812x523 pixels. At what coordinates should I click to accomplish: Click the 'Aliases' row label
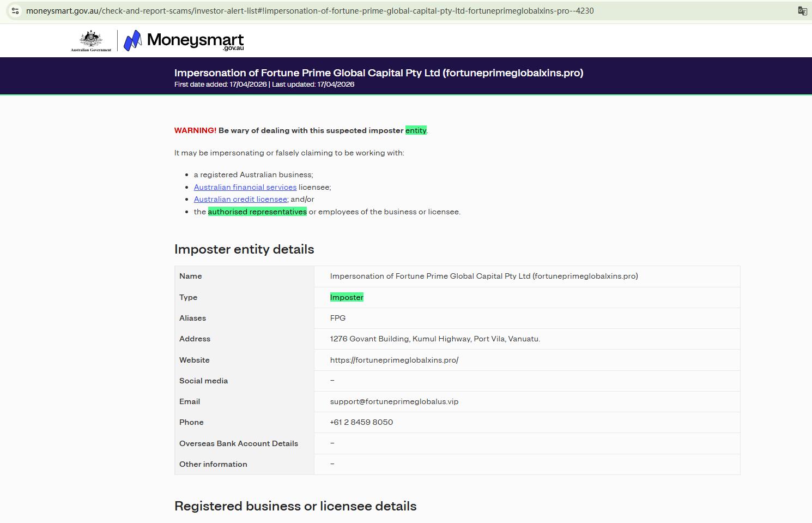[x=193, y=318]
